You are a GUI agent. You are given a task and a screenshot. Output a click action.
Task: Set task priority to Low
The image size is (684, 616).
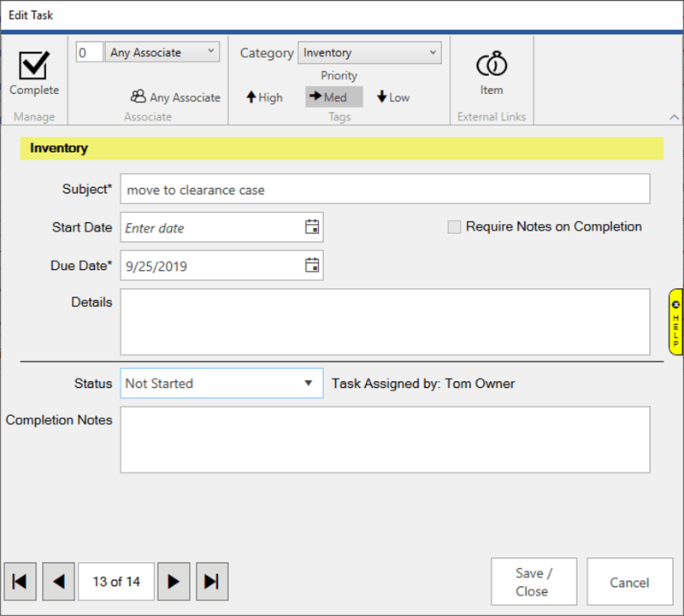(x=392, y=97)
